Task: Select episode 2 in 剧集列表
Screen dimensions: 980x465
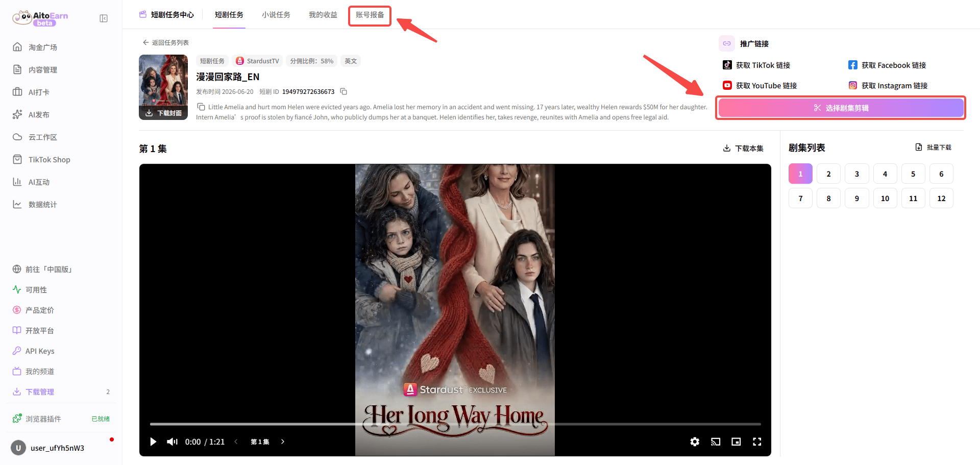Action: tap(828, 174)
